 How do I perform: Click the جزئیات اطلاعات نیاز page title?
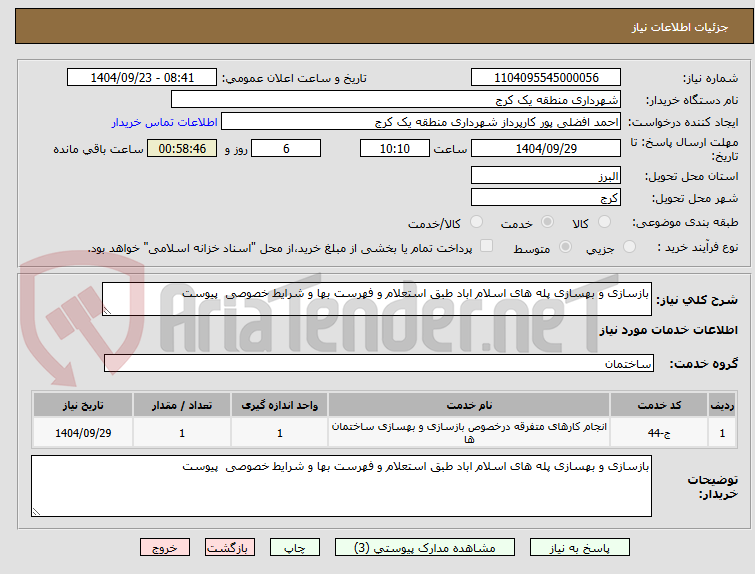pyautogui.click(x=680, y=27)
